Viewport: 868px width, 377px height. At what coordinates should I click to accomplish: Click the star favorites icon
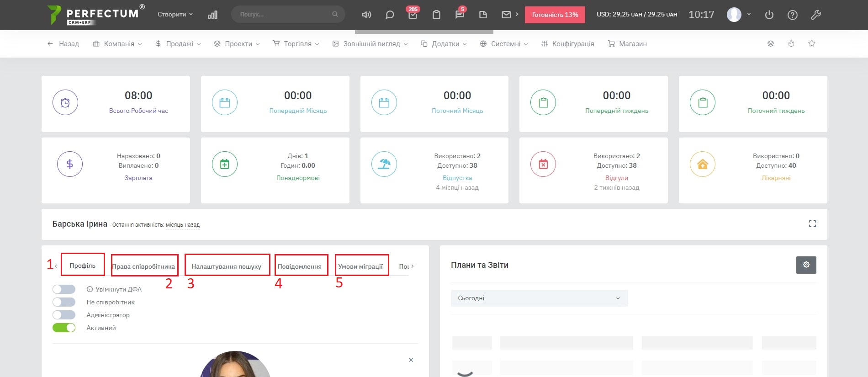click(812, 43)
